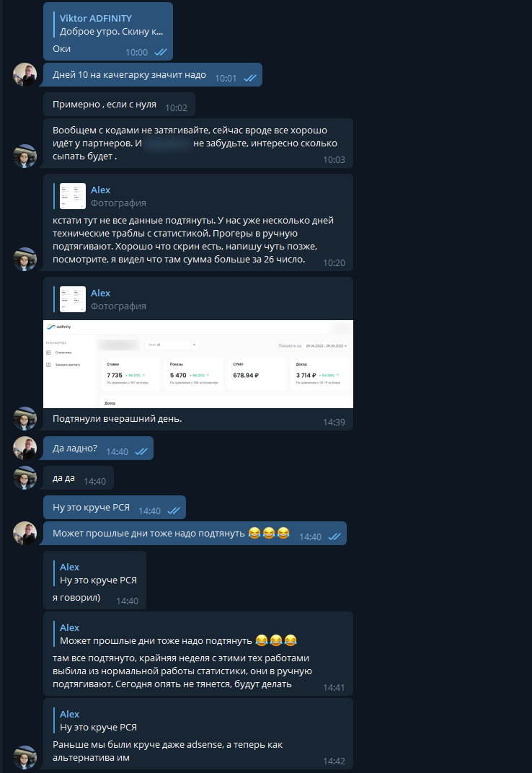Screen dimensions: 532x773
Task: Select Статистика menu item in the Adfinity screenshot
Action: [x=59, y=353]
